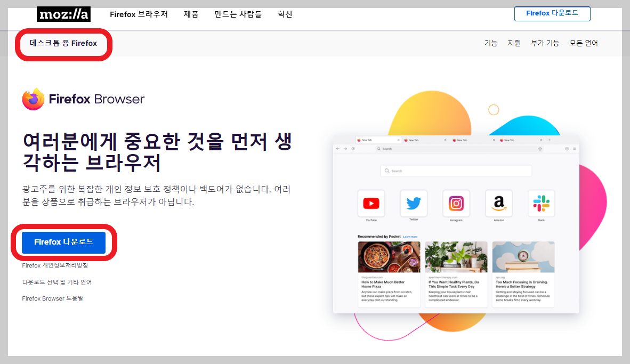Open the 부가 기능 link

coord(545,43)
